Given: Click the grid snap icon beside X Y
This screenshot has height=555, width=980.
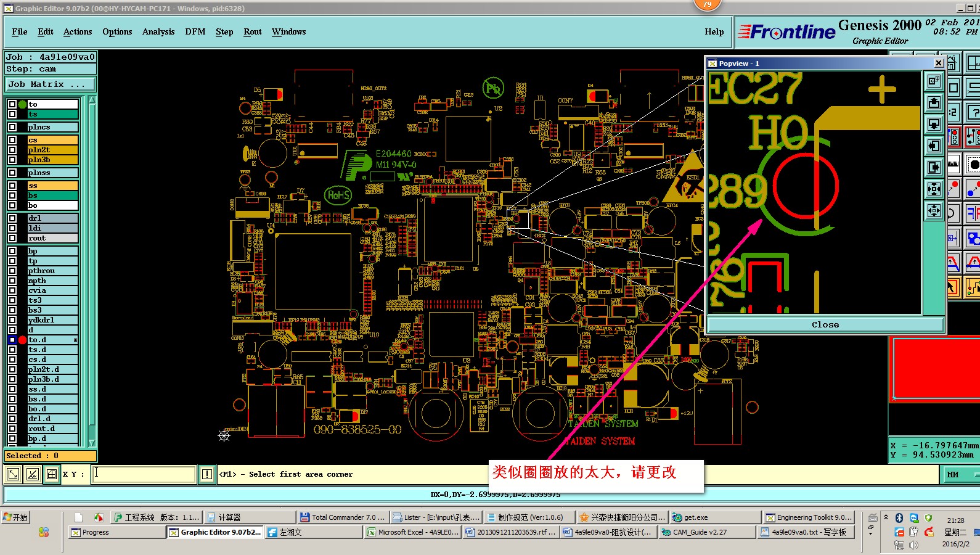Looking at the screenshot, I should (52, 474).
